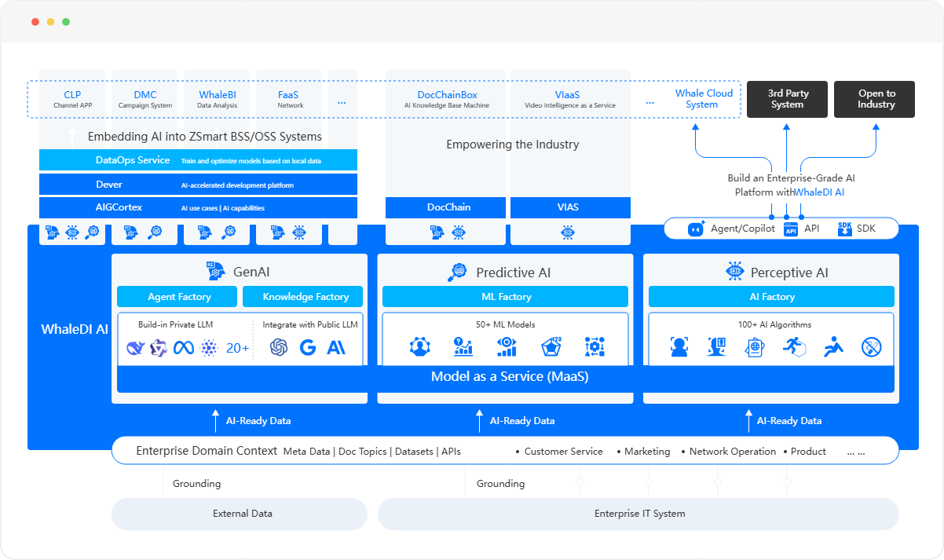Image resolution: width=944 pixels, height=560 pixels.
Task: Click the no-smoking detection algorithm icon
Action: click(871, 346)
